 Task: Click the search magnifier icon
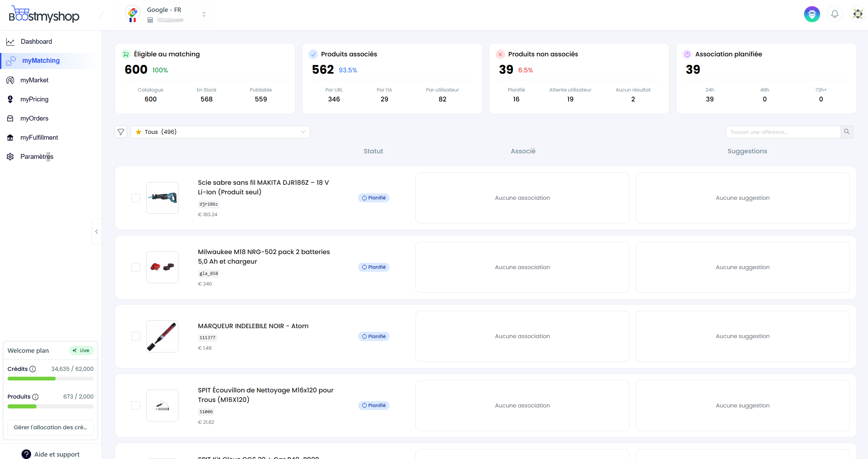pyautogui.click(x=847, y=132)
